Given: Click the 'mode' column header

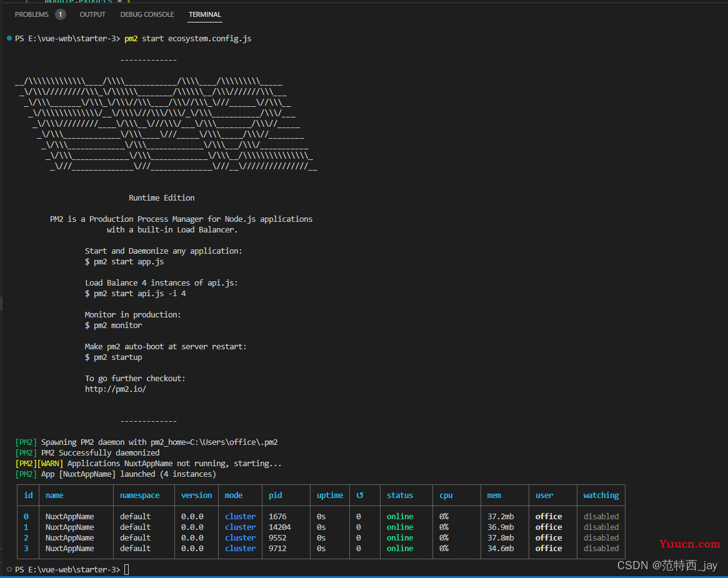Looking at the screenshot, I should coord(234,496).
